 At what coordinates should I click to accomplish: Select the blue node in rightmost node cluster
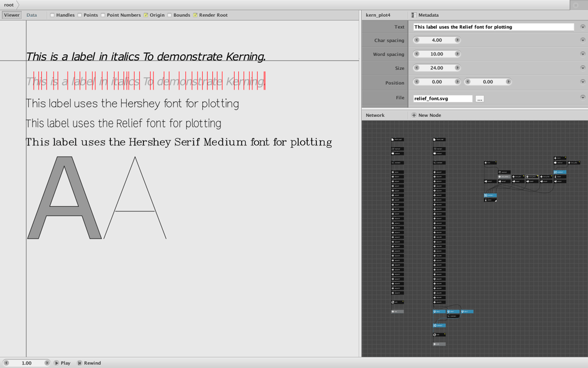560,172
